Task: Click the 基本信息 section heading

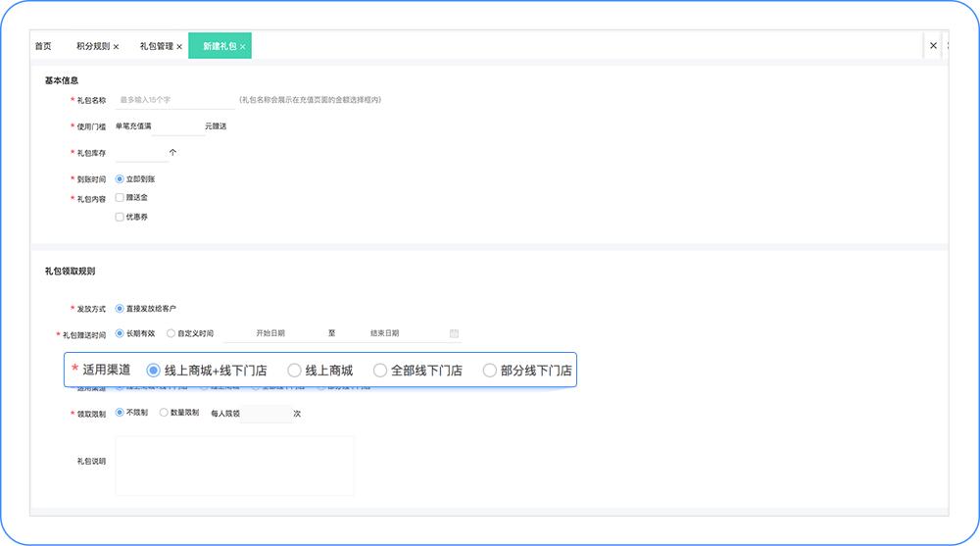Action: click(x=61, y=80)
